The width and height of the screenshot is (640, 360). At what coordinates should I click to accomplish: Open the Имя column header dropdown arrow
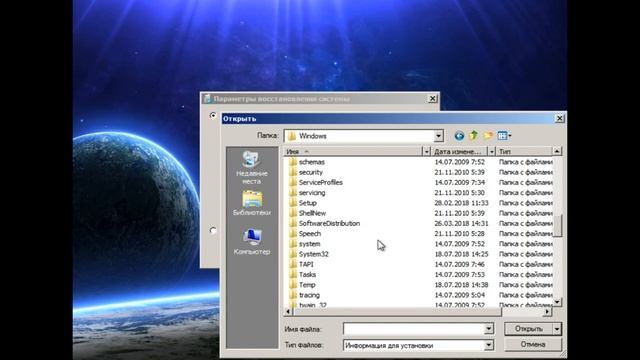[427, 151]
